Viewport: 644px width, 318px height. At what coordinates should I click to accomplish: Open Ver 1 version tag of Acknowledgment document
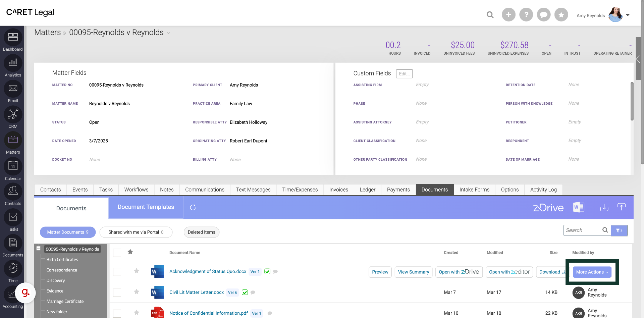[x=255, y=272]
